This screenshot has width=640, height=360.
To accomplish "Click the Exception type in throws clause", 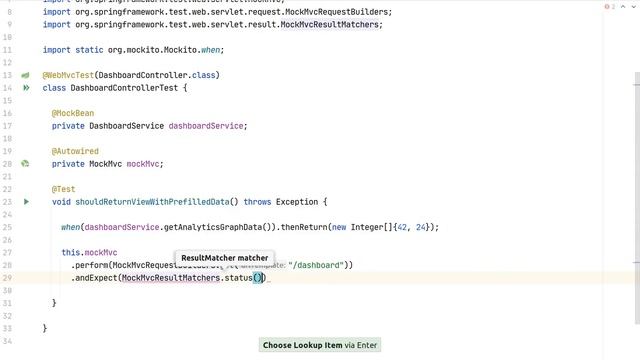I will coord(297,202).
